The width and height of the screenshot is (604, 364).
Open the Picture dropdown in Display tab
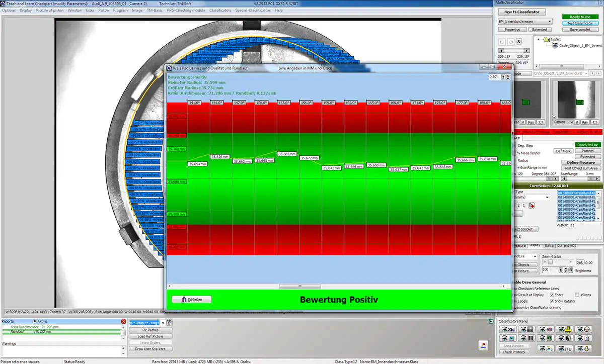[535, 256]
